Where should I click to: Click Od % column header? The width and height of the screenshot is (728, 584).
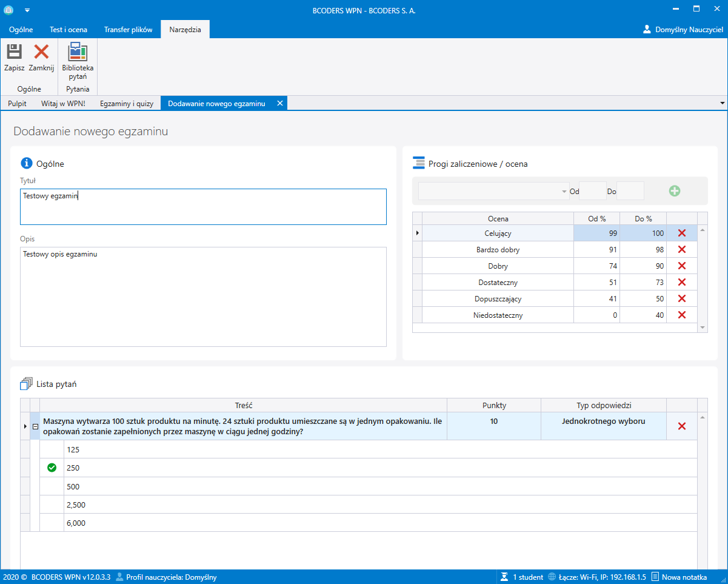(597, 218)
